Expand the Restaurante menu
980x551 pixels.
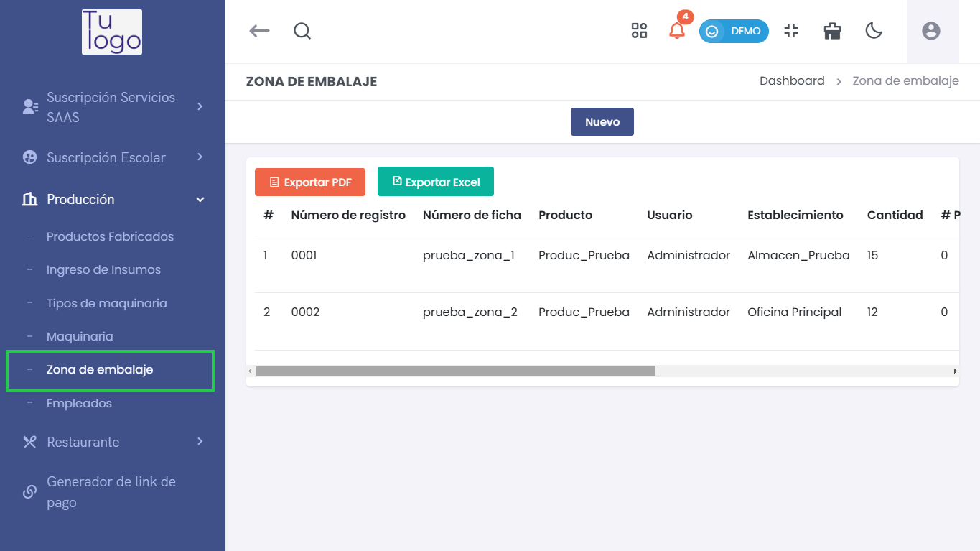coord(112,442)
